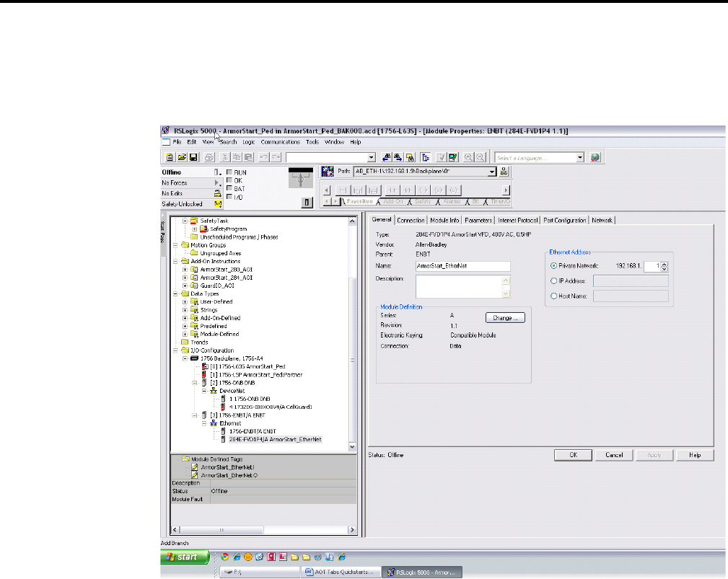Screen dimensions: 728x579
Task: Select the ArmorStart_EtherNet:I tag item
Action: point(227,467)
